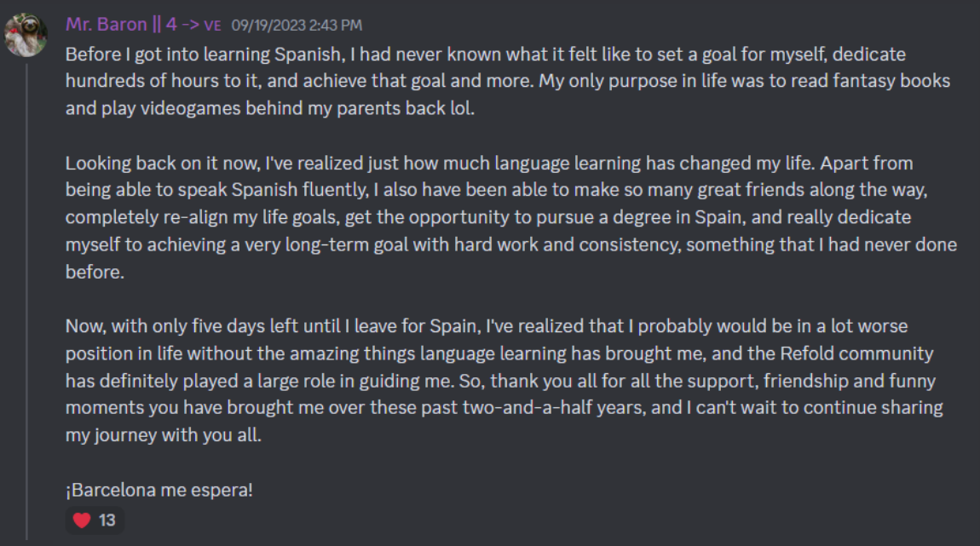
Task: Click the paragraph starting 'Before I got into'
Action: (508, 81)
